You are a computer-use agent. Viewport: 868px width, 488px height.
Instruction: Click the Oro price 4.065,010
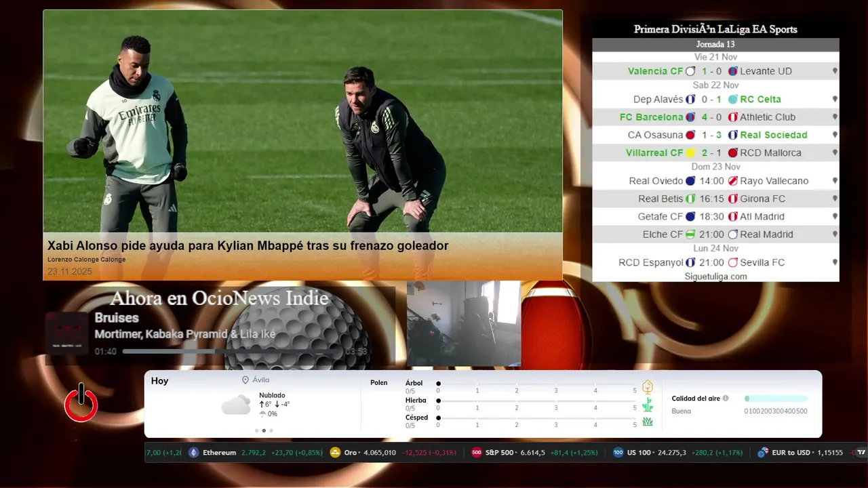[380, 453]
